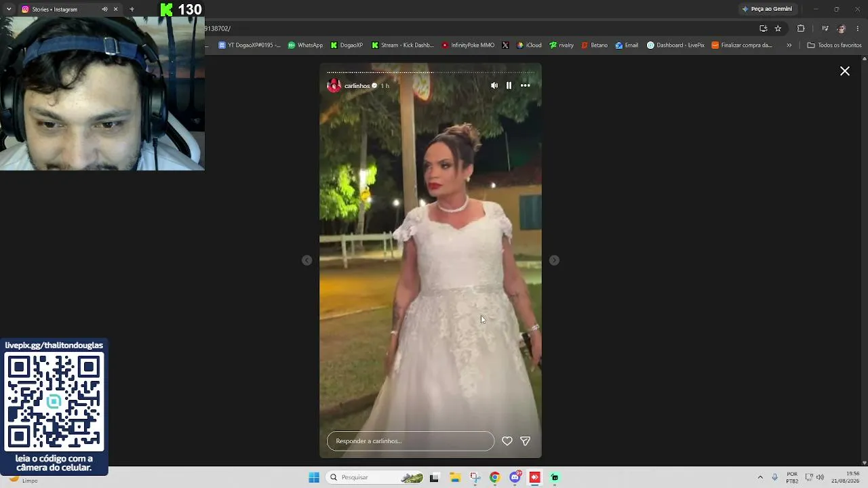The image size is (868, 488).
Task: Click the 'Peça ao Gemini' button
Action: (767, 9)
